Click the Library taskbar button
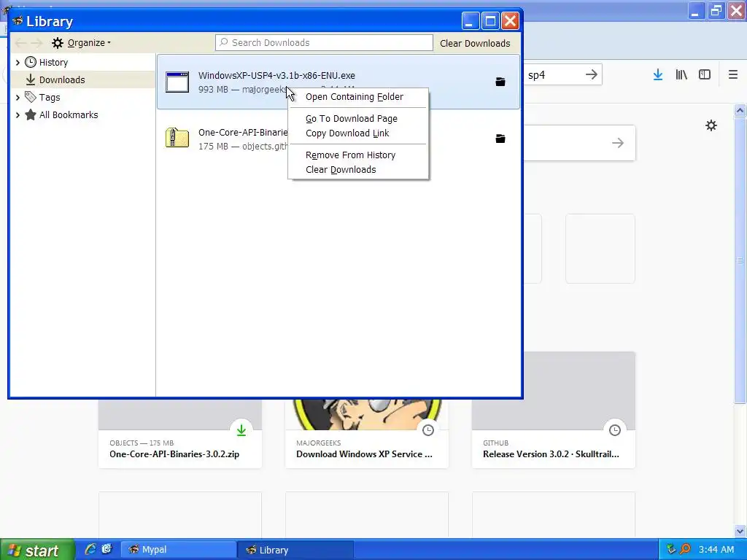This screenshot has height=560, width=747. pyautogui.click(x=295, y=550)
